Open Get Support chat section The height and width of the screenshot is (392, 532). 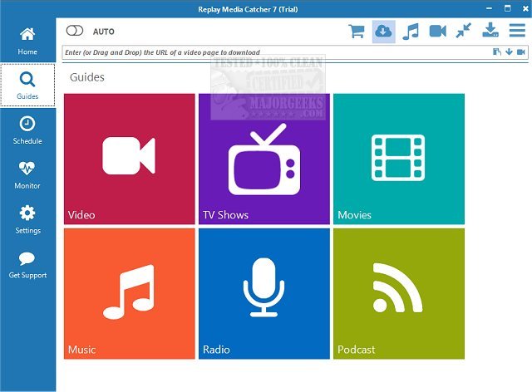click(27, 265)
